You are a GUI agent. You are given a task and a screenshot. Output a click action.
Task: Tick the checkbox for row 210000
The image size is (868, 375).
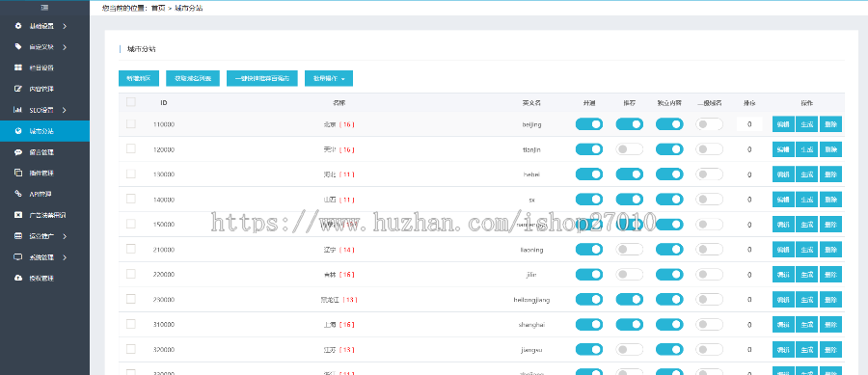(x=130, y=249)
